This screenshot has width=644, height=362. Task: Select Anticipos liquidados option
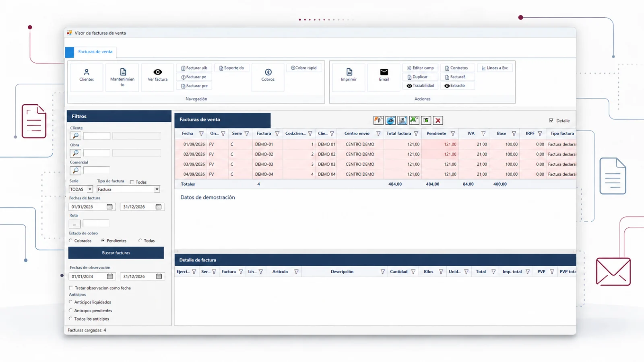[x=71, y=302]
